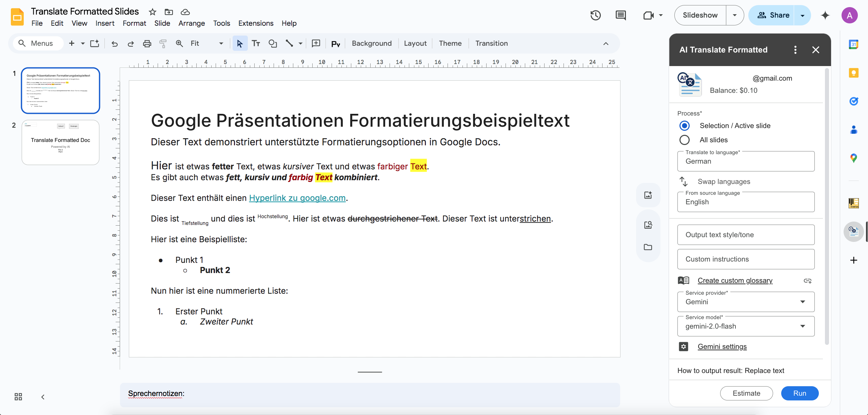Click the Output text style/tone field
Viewport: 868px width, 415px height.
tap(746, 235)
